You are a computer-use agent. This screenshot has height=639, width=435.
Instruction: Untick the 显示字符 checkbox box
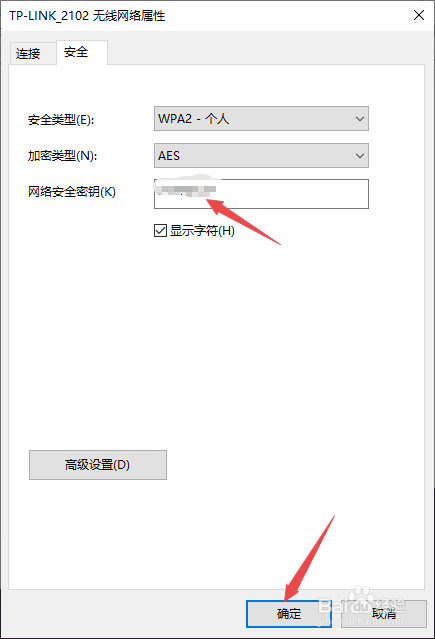160,230
